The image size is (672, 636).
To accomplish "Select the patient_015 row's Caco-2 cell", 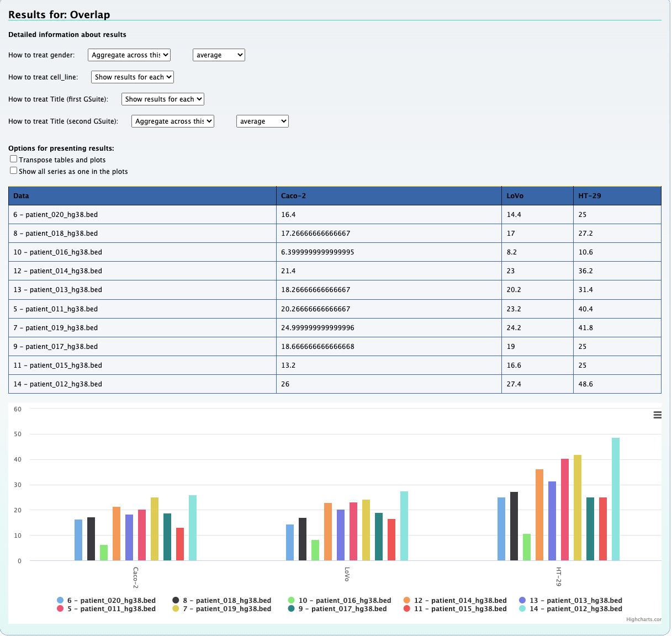I will [388, 365].
